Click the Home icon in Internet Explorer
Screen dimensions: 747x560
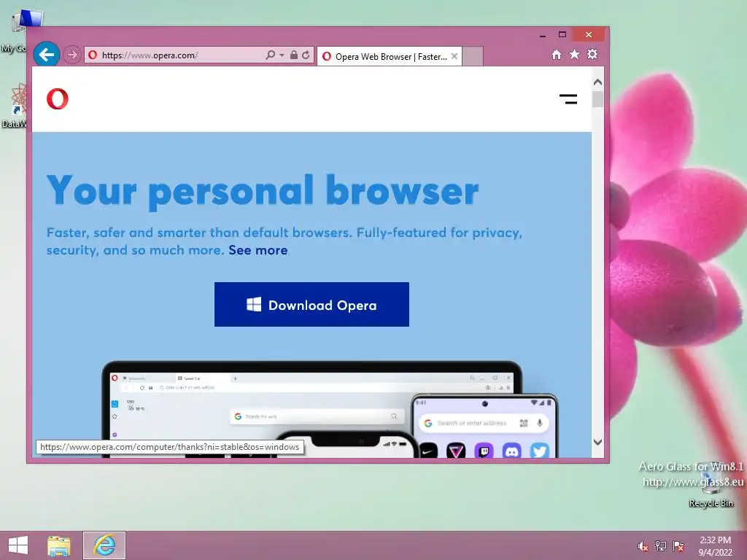point(557,54)
